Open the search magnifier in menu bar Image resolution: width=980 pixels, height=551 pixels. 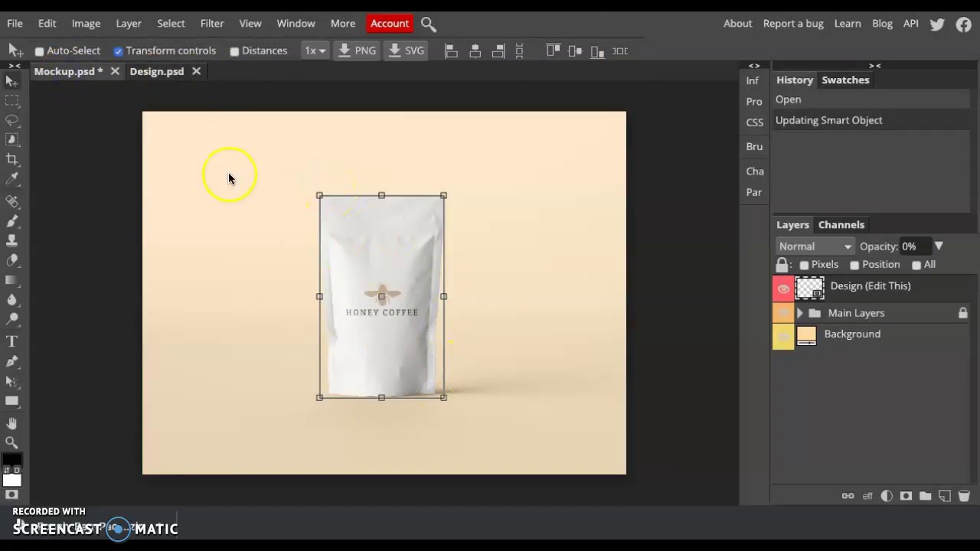429,24
